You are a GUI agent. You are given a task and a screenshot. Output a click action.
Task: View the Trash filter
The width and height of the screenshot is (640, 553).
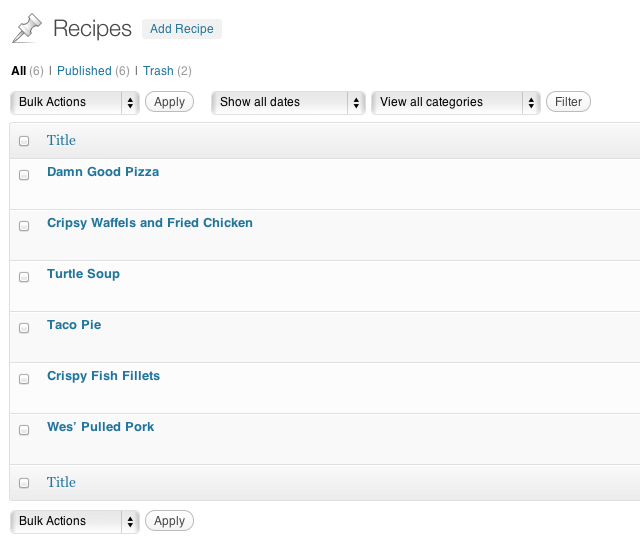(x=158, y=71)
